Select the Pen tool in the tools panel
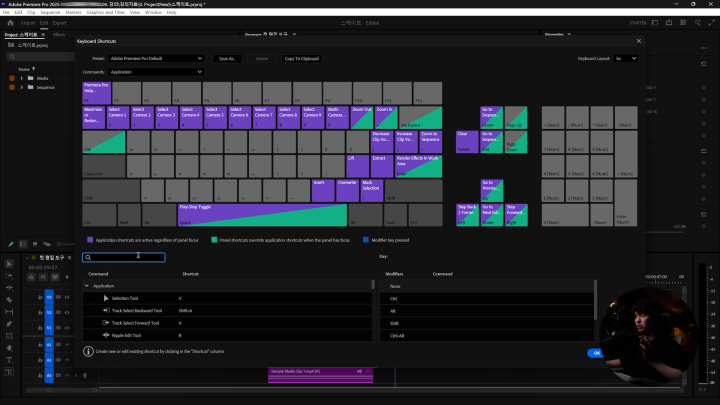The height and width of the screenshot is (405, 720). point(9,324)
